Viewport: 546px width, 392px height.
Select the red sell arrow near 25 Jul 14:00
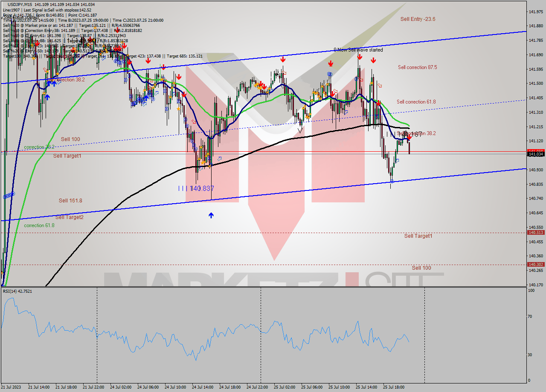pyautogui.click(x=373, y=60)
